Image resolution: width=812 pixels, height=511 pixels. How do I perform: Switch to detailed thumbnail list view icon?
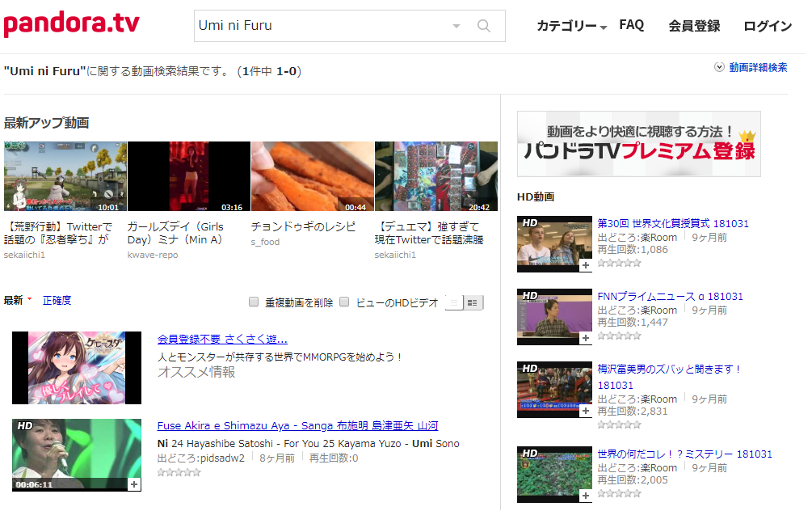pos(473,302)
